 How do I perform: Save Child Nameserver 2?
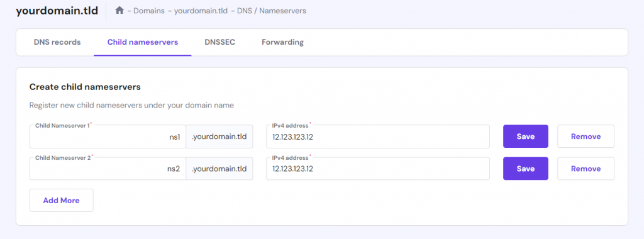pos(525,169)
